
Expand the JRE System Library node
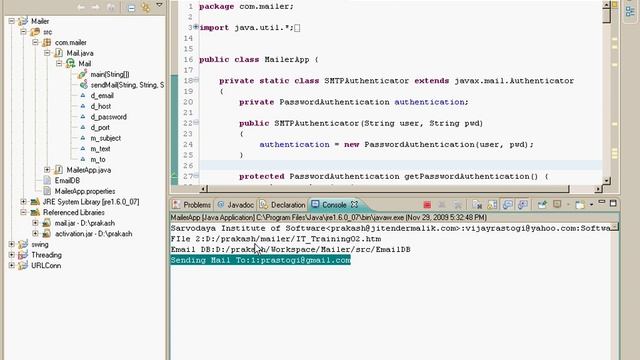pyautogui.click(x=23, y=201)
